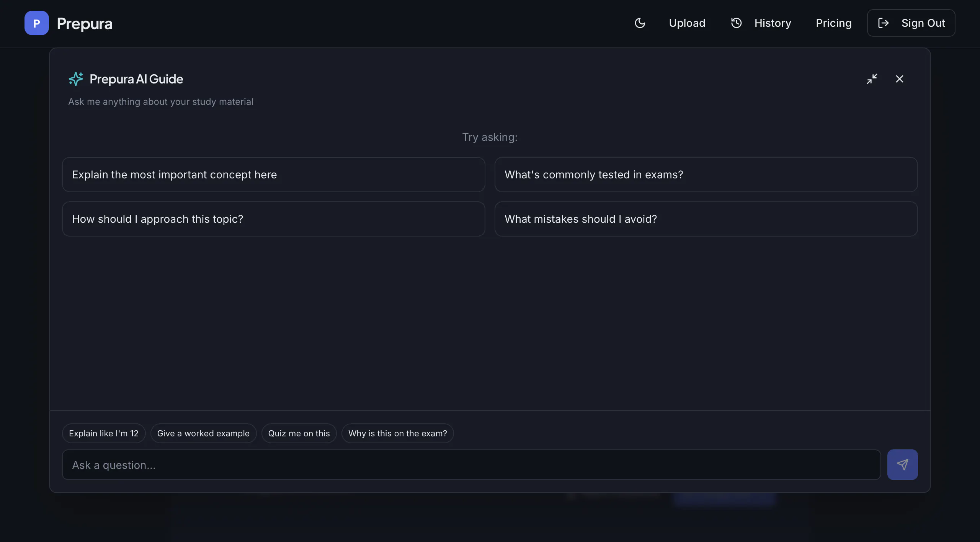Click 'Give a worked example' chip
980x542 pixels.
point(203,433)
